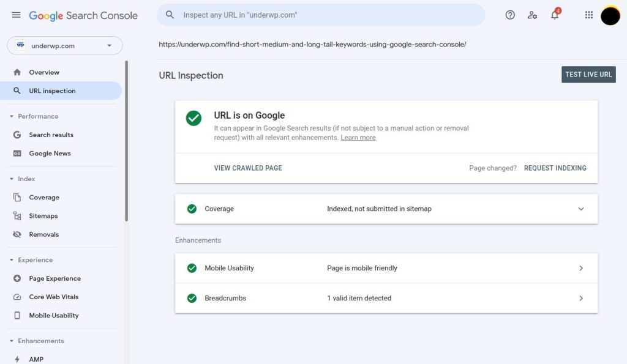Click the Sitemaps tree icon
The width and height of the screenshot is (627, 364).
coord(17,216)
